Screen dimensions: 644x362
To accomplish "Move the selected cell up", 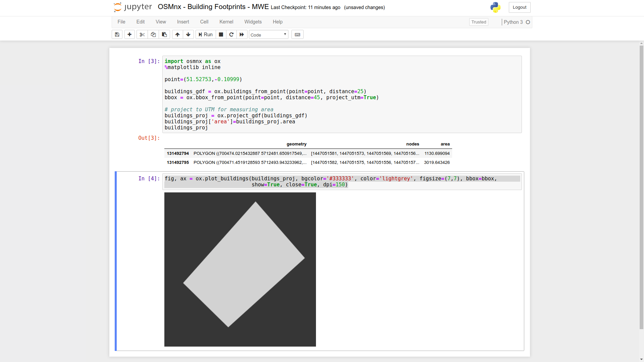I will coord(177,35).
